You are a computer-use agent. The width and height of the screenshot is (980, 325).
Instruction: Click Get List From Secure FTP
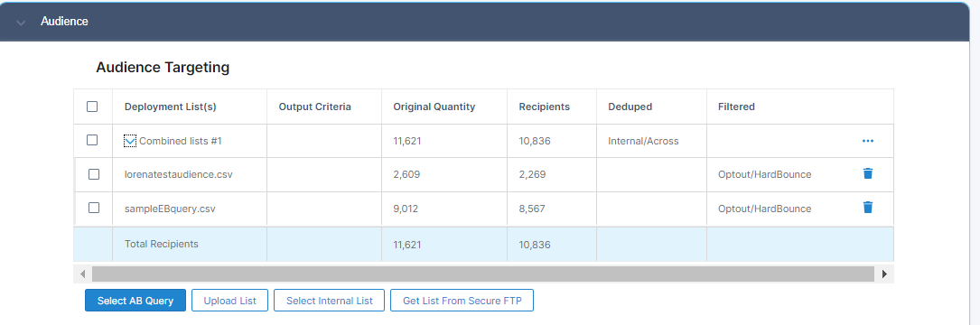click(x=462, y=301)
